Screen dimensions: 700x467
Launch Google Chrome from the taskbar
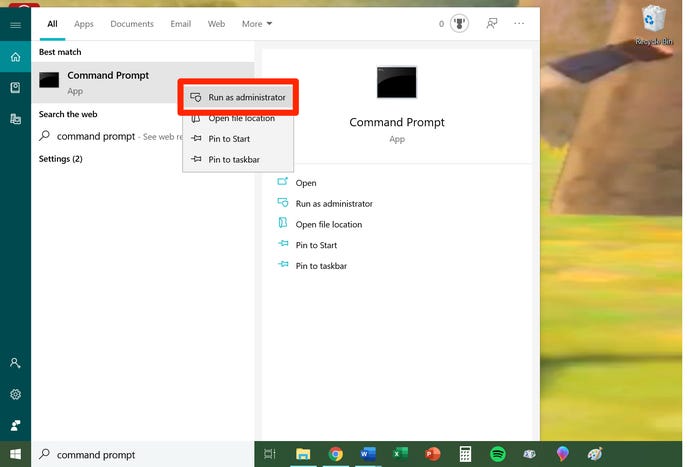[336, 454]
